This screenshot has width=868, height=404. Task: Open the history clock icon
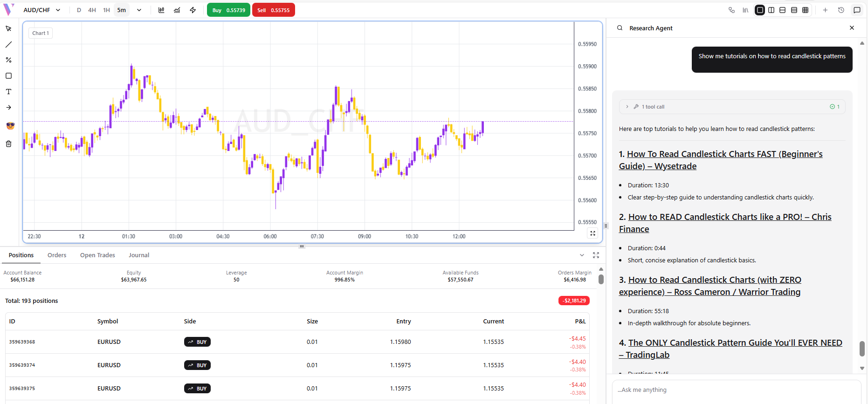tap(841, 10)
